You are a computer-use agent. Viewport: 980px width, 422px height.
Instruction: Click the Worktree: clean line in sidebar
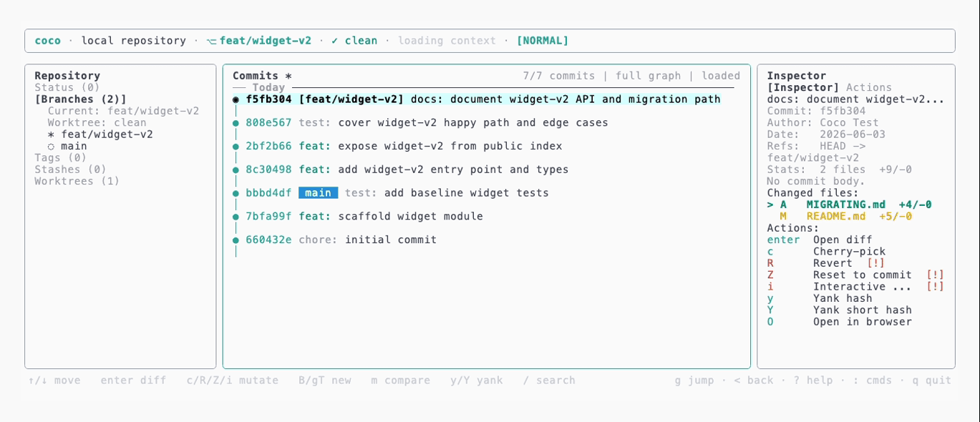click(x=97, y=122)
